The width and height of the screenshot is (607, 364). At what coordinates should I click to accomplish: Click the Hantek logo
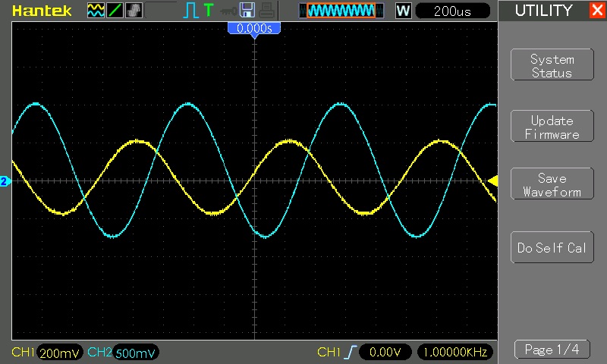42,11
